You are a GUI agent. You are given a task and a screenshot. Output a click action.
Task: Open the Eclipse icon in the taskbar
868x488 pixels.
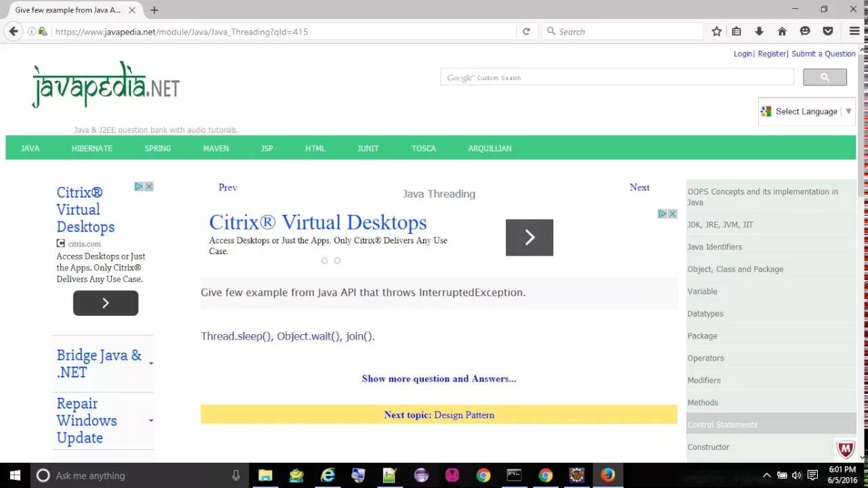(421, 476)
